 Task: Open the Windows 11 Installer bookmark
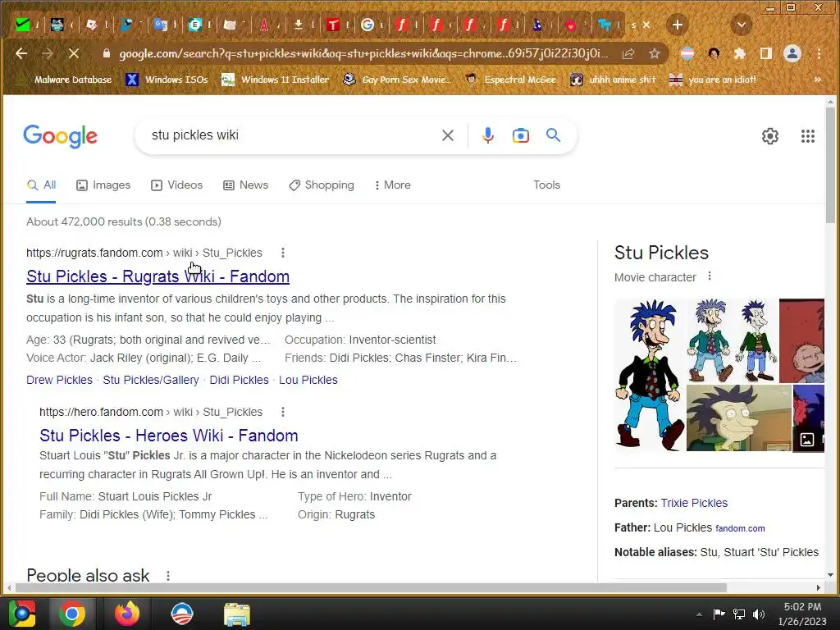tap(276, 80)
